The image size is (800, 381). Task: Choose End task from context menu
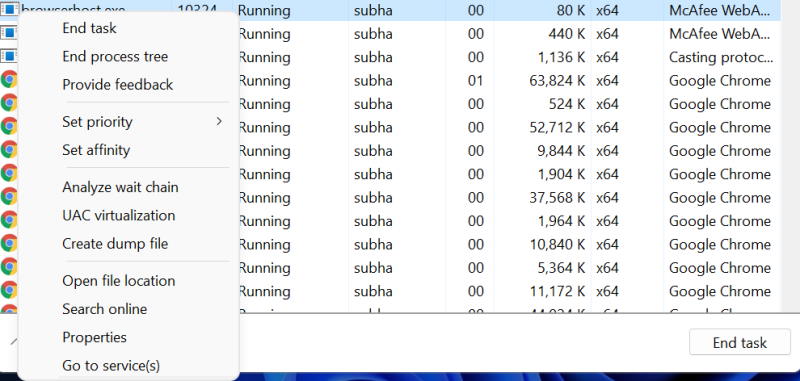[x=89, y=28]
